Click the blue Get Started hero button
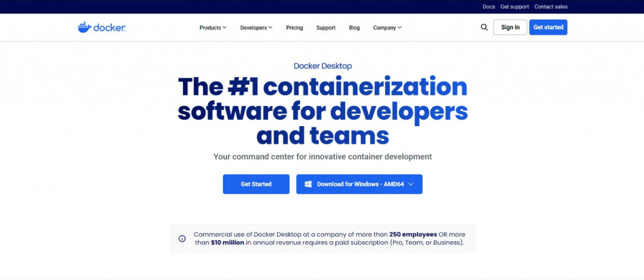Image resolution: width=644 pixels, height=280 pixels. click(x=257, y=184)
